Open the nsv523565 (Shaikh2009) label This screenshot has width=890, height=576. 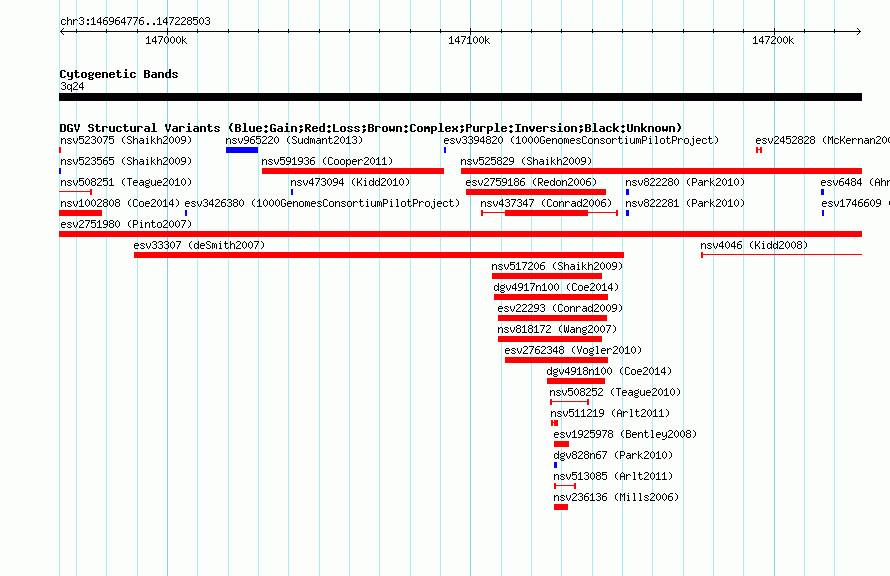pos(126,161)
